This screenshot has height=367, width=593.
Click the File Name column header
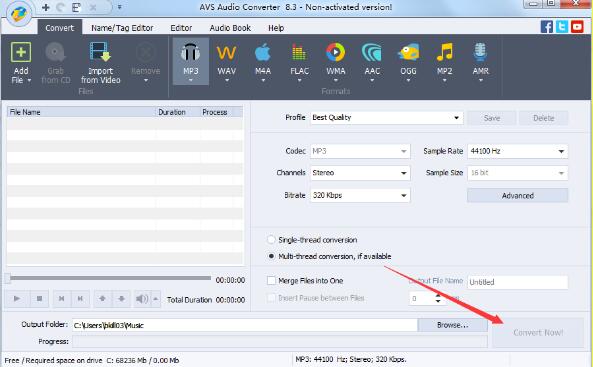81,112
